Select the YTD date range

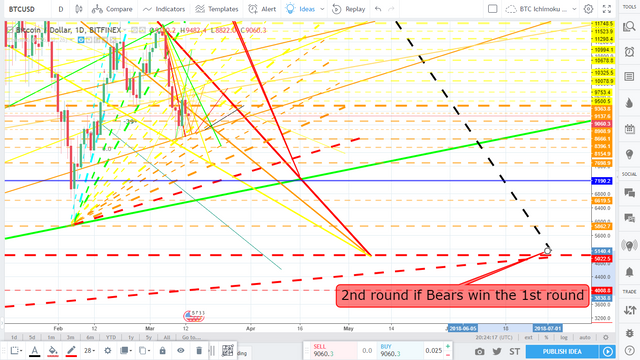(x=111, y=337)
